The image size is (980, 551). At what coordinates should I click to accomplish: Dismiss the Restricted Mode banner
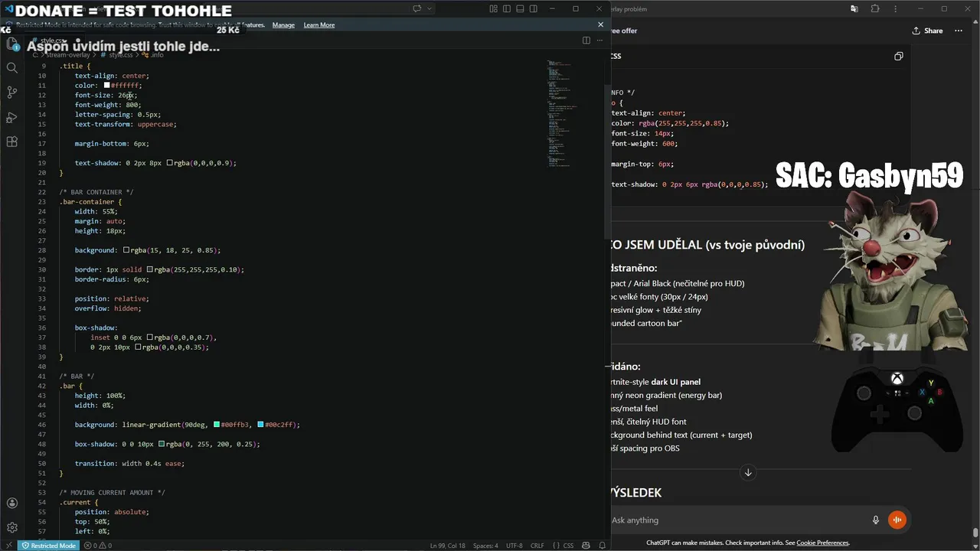click(603, 24)
